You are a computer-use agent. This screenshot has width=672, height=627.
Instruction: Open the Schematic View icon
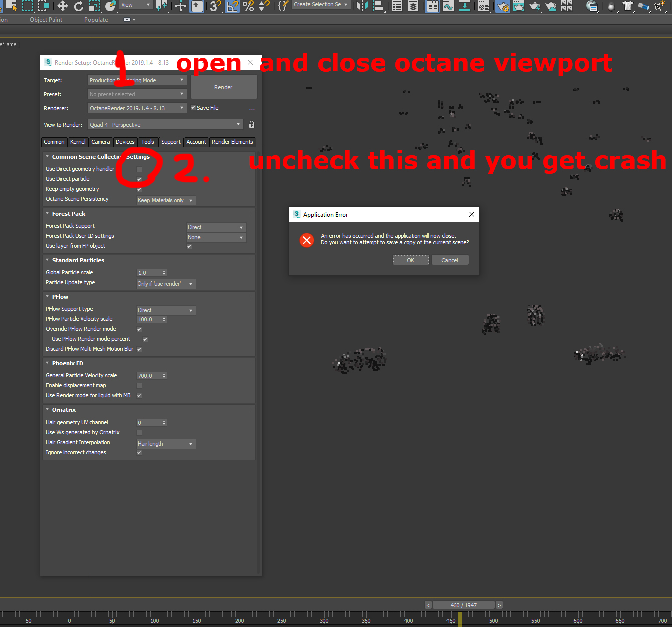(465, 6)
